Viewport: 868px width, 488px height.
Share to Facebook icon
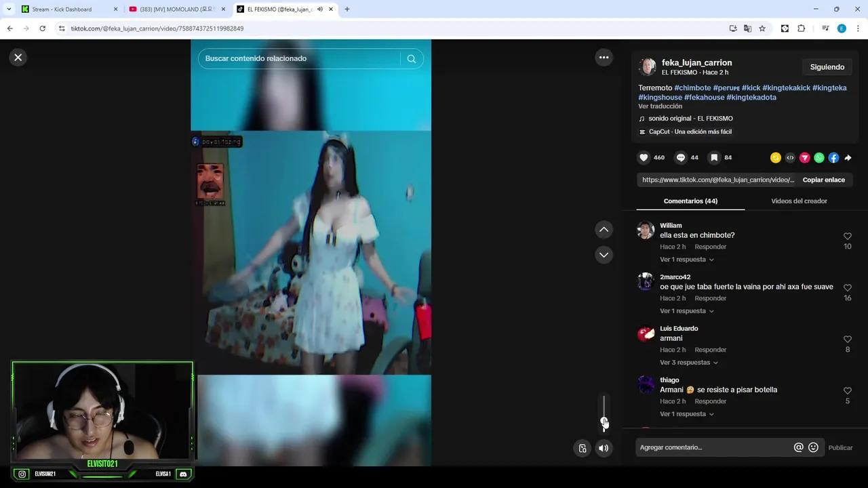tap(833, 158)
